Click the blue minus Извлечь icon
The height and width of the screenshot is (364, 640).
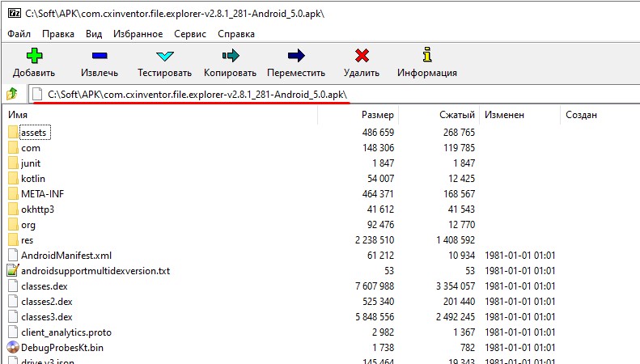100,56
